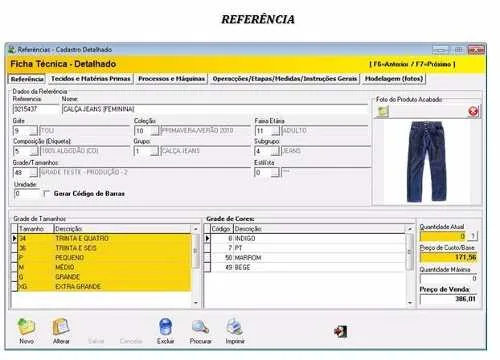This screenshot has width=500, height=360.
Task: Click the Novo folder icon
Action: point(26,327)
